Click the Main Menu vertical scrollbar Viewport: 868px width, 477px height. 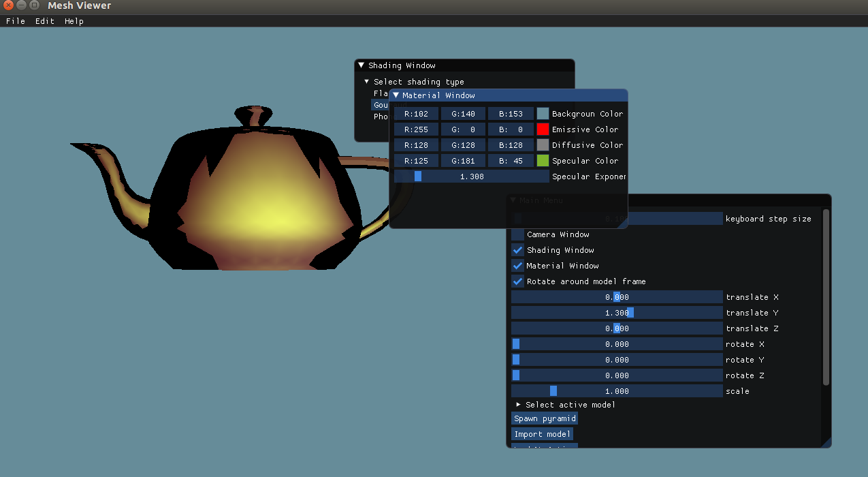826,297
